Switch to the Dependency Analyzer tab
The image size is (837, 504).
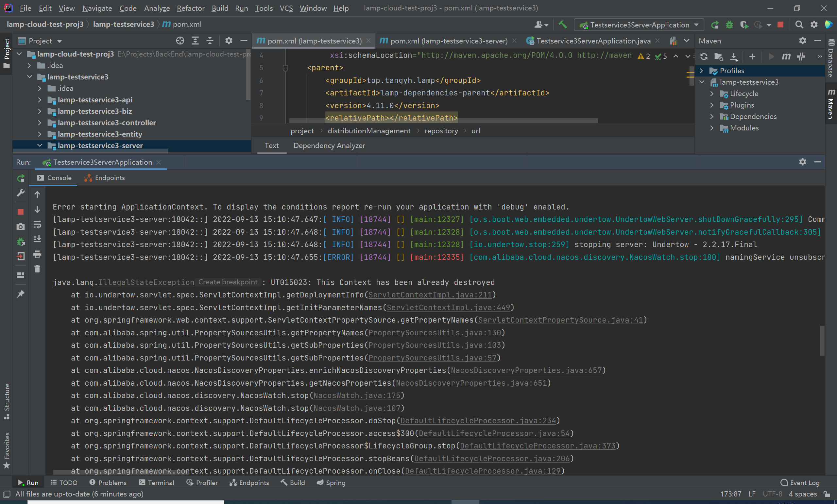[x=328, y=145]
